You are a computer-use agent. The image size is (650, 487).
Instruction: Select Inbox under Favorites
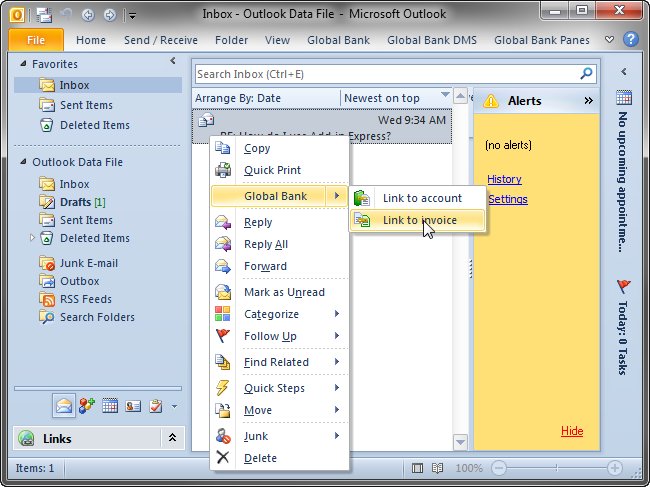click(98, 85)
